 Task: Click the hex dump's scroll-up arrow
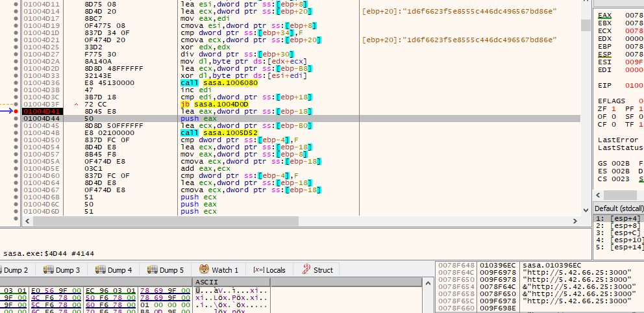429,282
